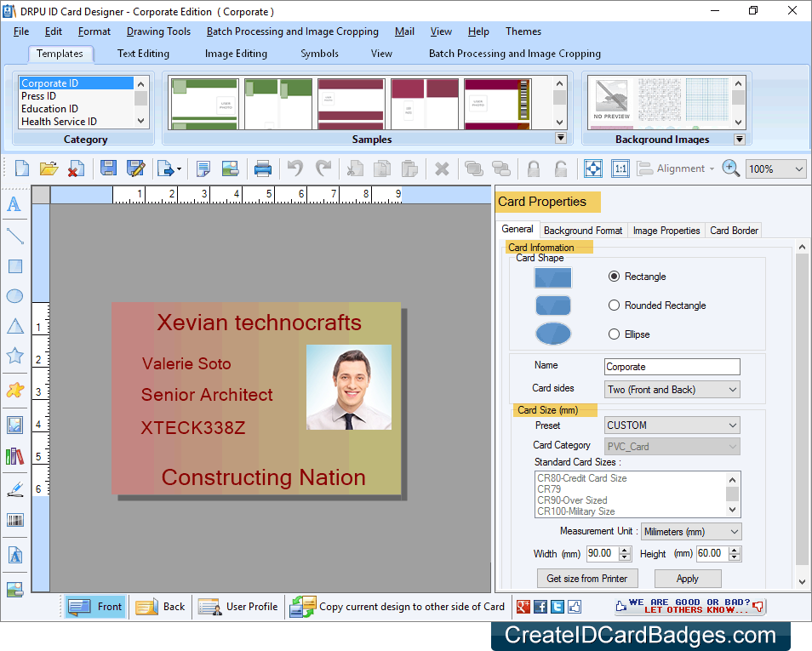
Task: Expand the Background Images panel arrow
Action: click(x=740, y=139)
